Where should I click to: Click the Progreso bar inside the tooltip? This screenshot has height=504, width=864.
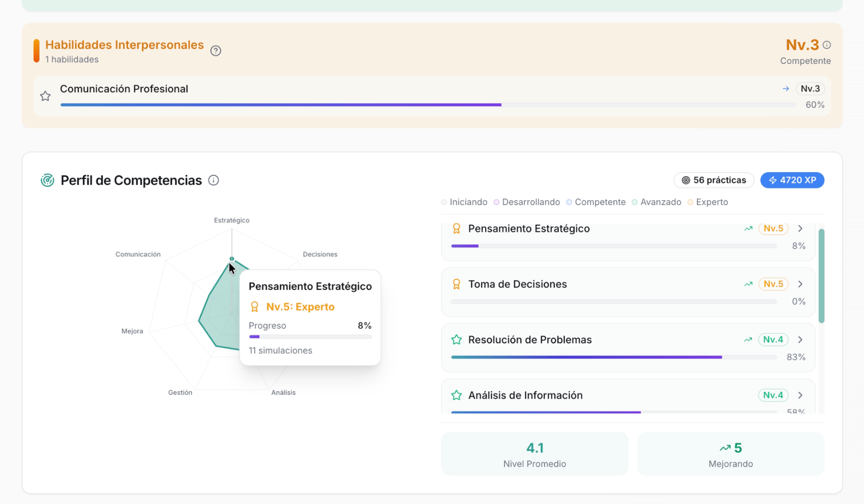310,337
